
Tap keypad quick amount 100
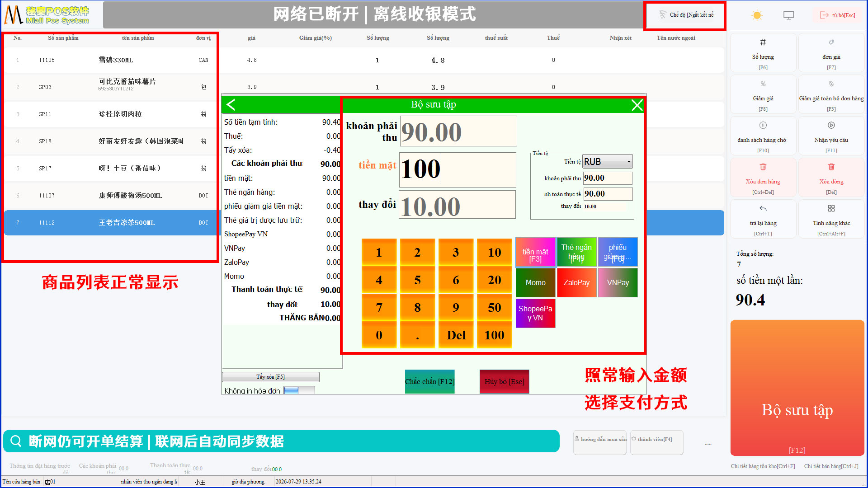click(x=494, y=335)
